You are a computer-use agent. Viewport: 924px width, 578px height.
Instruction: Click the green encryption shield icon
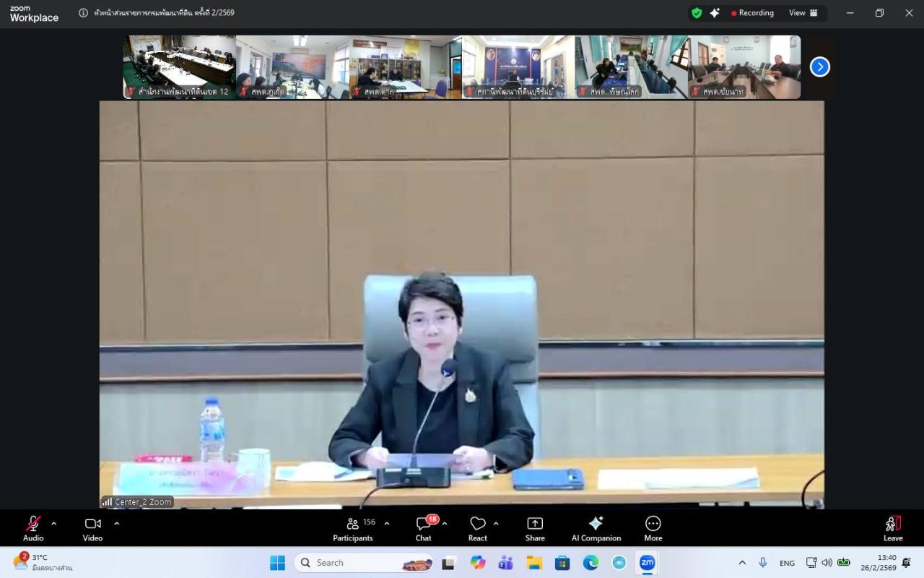(697, 13)
